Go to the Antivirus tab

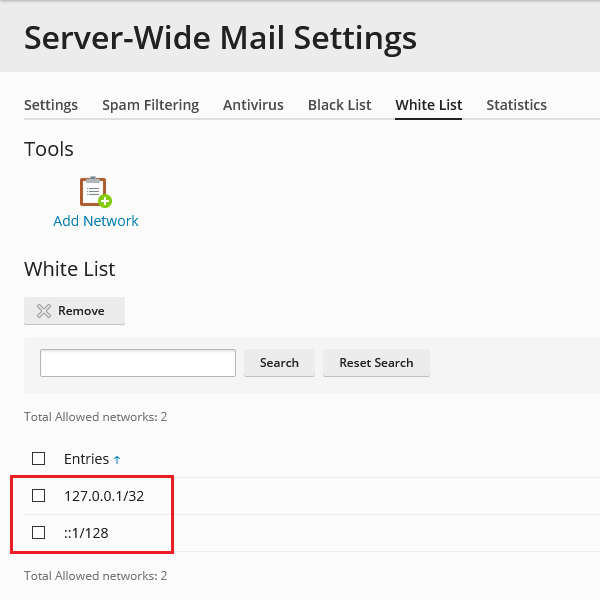(253, 105)
